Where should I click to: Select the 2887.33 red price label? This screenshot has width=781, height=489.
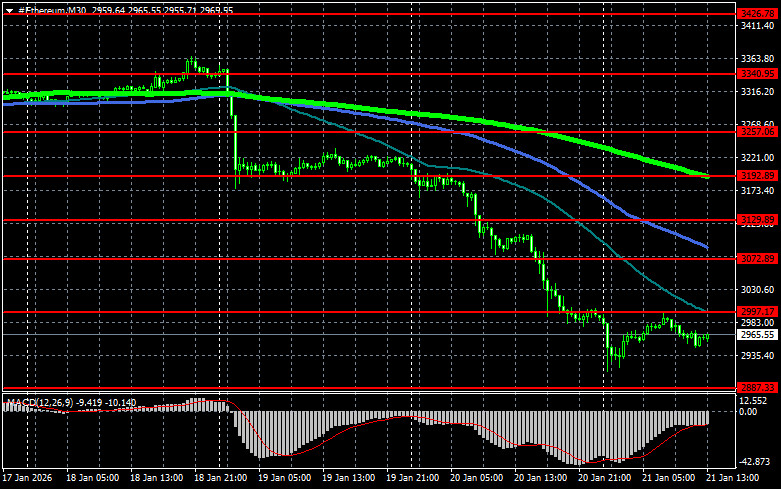758,387
